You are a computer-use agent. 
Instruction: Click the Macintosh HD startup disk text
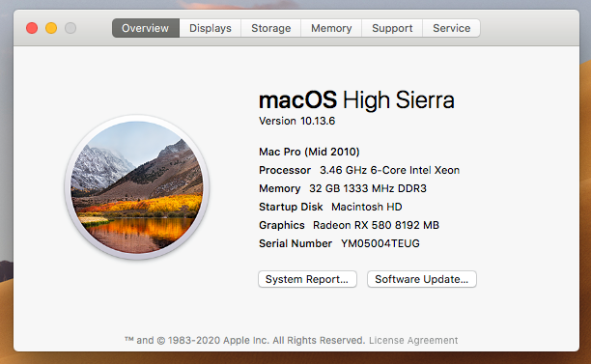366,207
